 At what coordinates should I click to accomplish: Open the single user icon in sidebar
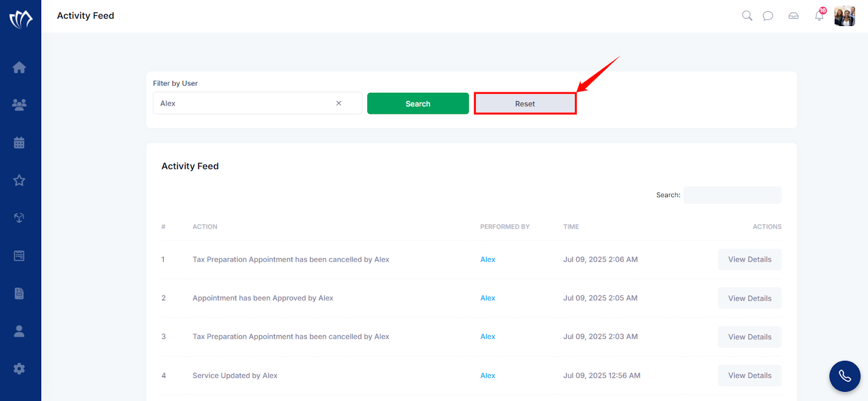[19, 331]
